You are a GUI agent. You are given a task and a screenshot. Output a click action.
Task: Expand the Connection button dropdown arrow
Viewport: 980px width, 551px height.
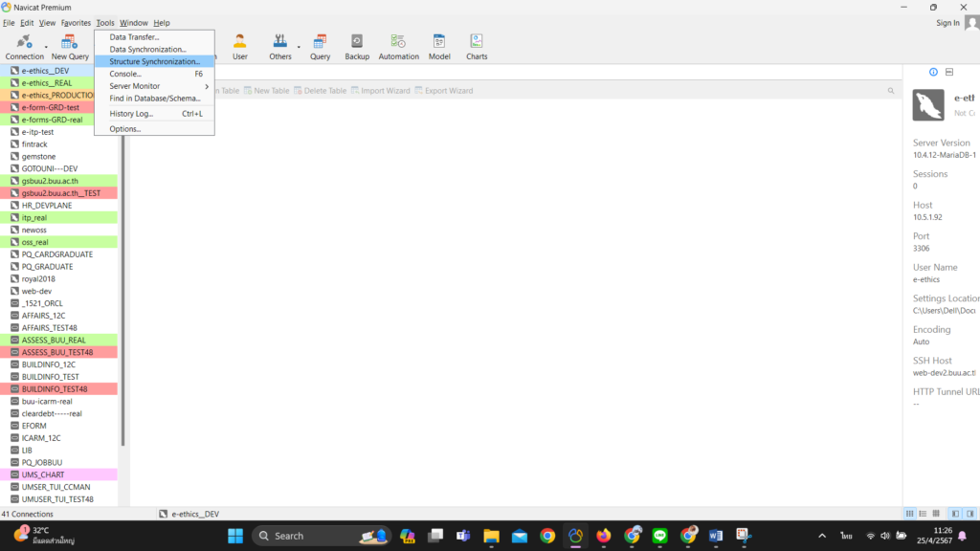(46, 46)
